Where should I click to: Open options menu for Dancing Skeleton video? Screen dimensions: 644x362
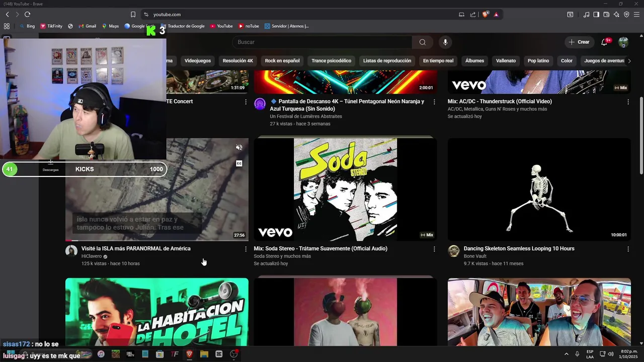(628, 249)
